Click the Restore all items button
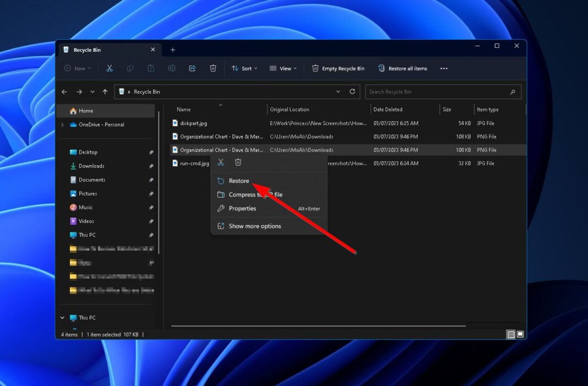 (x=403, y=68)
